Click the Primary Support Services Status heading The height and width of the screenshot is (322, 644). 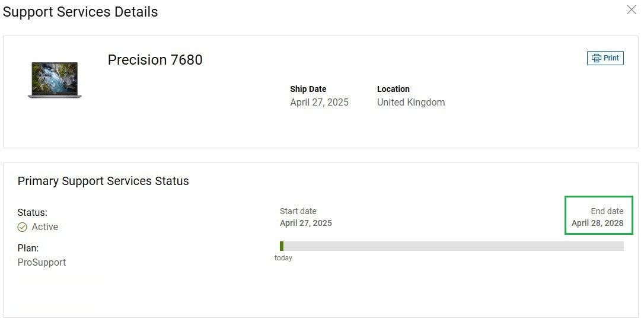pos(103,181)
